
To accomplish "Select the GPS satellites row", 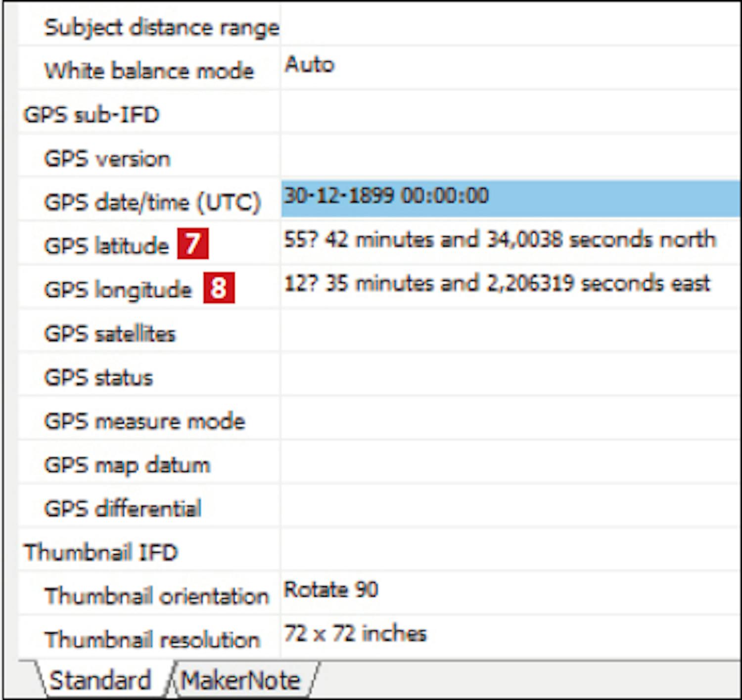I will click(x=110, y=334).
